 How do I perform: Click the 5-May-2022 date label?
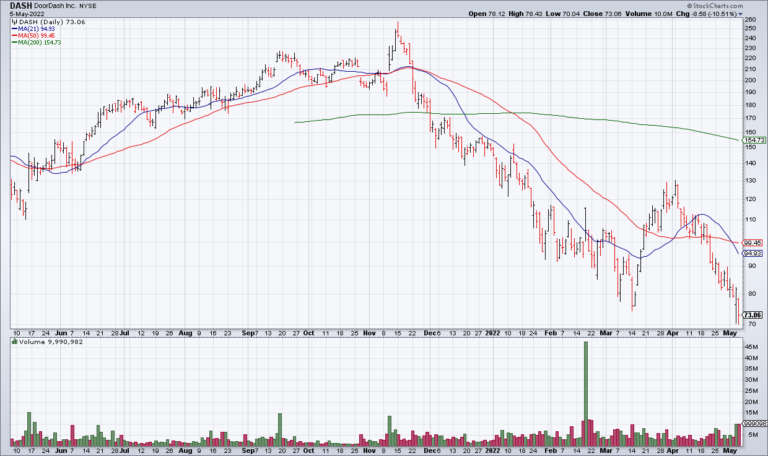pos(29,14)
